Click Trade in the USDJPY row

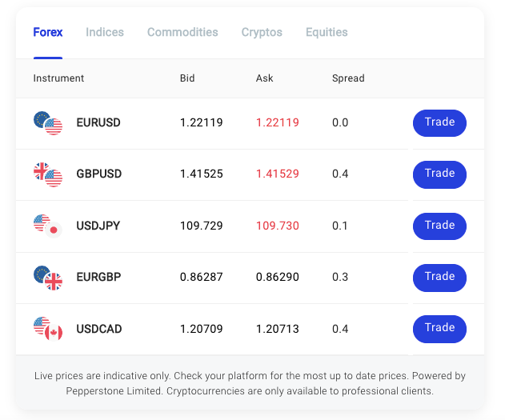coord(439,226)
